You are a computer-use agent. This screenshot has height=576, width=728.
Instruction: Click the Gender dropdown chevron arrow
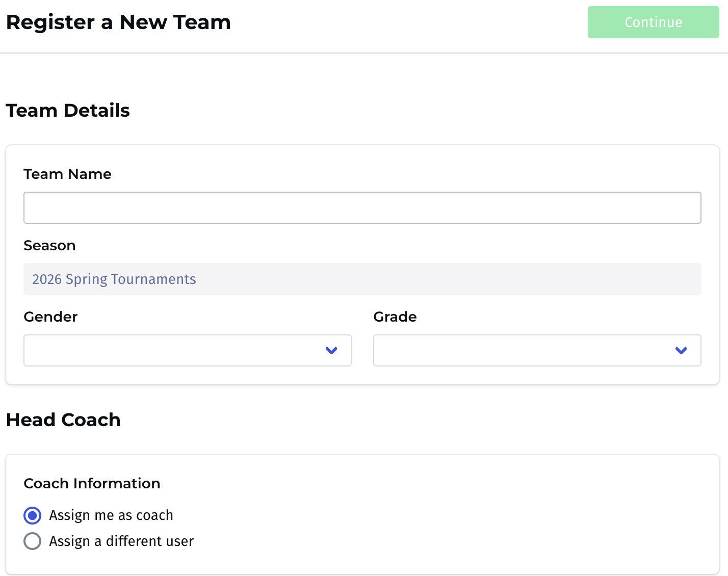tap(331, 350)
